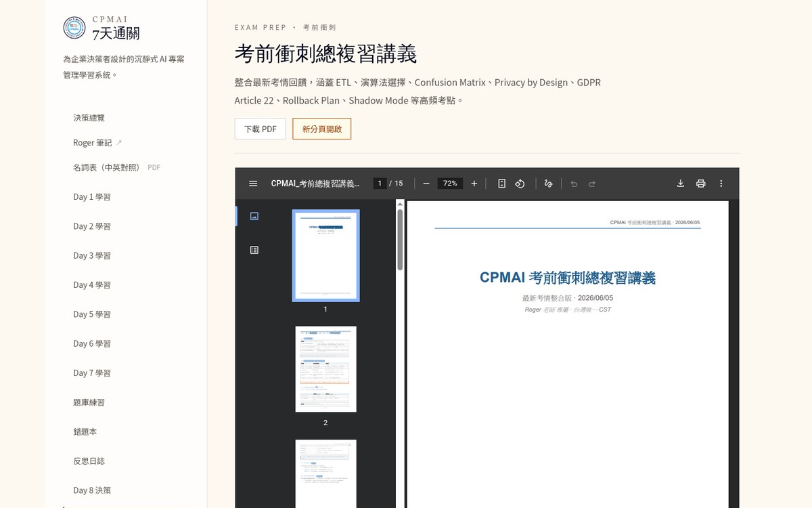
Task: Open 名詞表（中英對照） PDF link
Action: coord(116,167)
